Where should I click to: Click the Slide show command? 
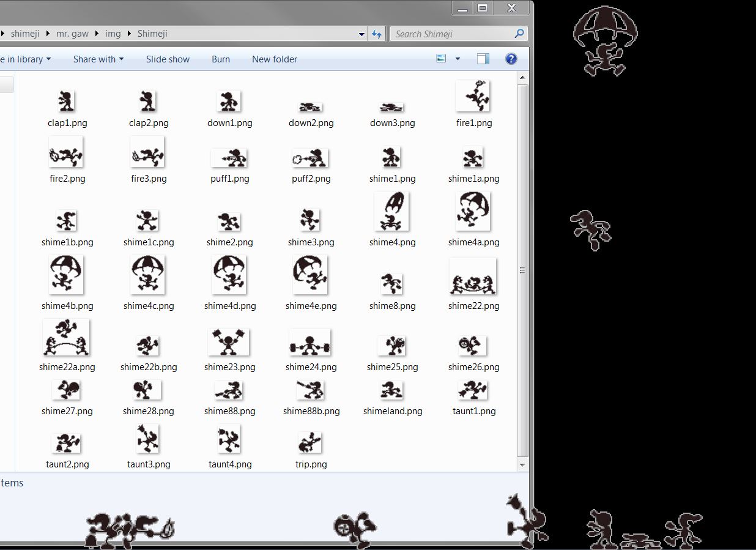click(168, 59)
